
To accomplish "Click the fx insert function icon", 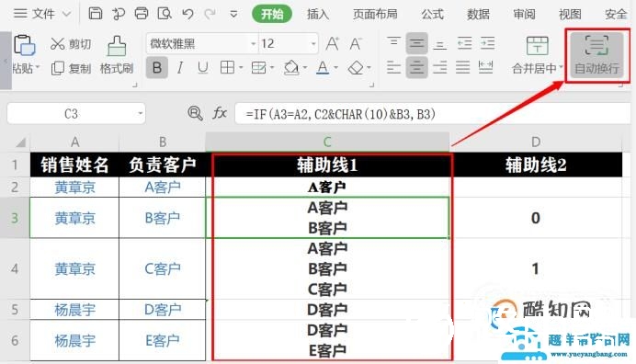I will [220, 113].
